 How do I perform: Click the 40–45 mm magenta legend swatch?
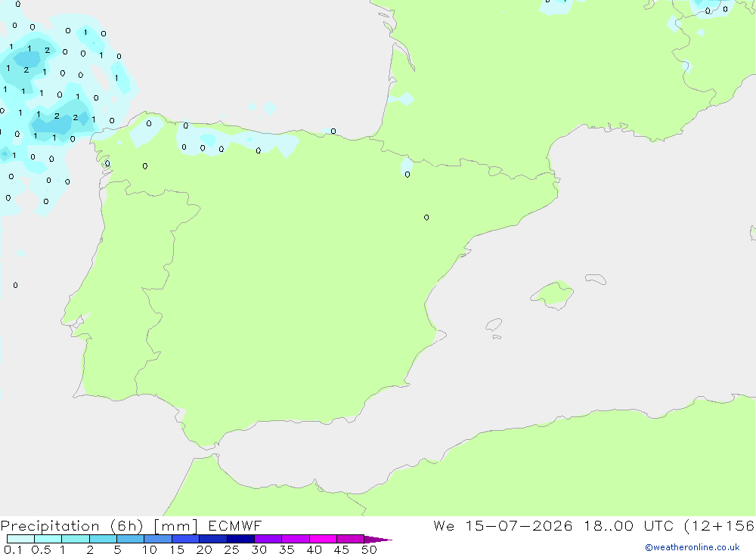coord(323,539)
